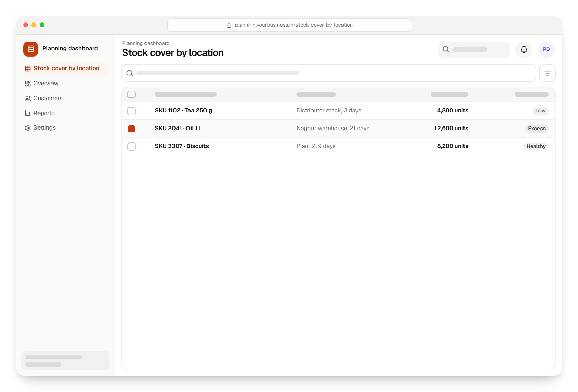
Task: Select SKU 3307 · Biscuits
Action: (182, 146)
